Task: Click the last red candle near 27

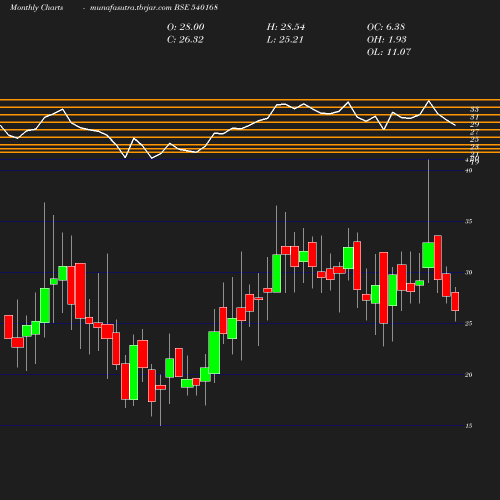Action: [455, 301]
